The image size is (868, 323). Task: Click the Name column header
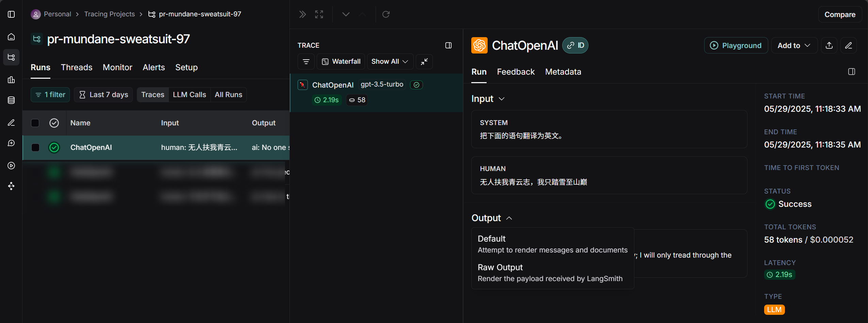(x=80, y=123)
